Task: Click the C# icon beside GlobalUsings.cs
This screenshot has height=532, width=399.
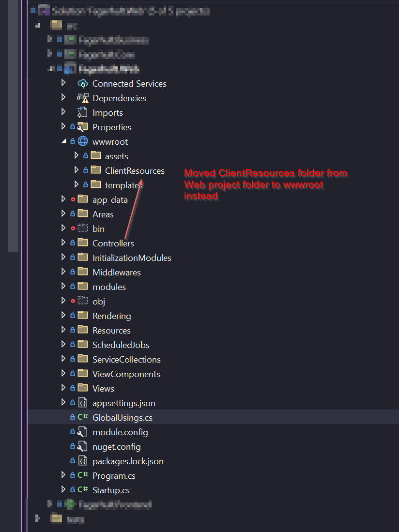Action: (x=83, y=418)
